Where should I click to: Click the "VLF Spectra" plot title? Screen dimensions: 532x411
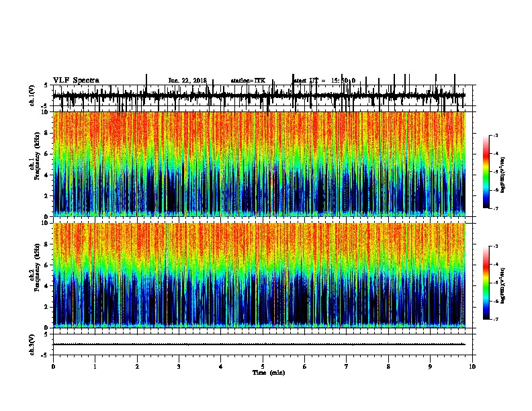(76, 80)
